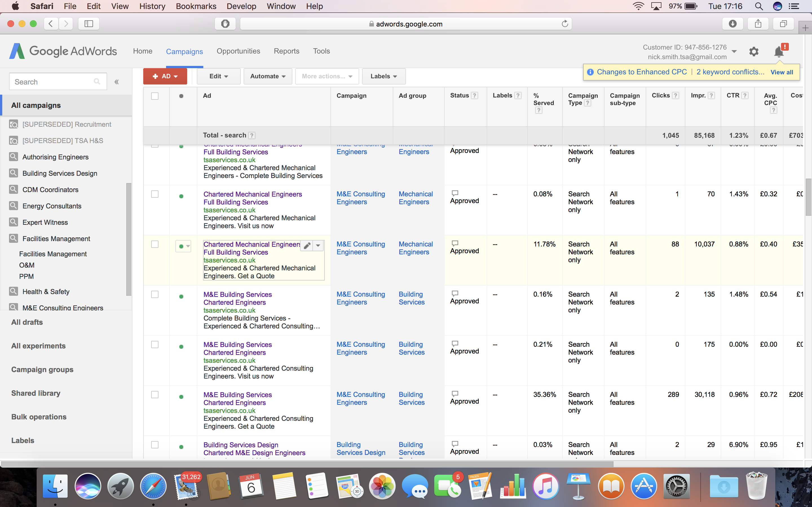Show Safari sidebar icon
Image resolution: width=812 pixels, height=507 pixels.
pyautogui.click(x=89, y=24)
